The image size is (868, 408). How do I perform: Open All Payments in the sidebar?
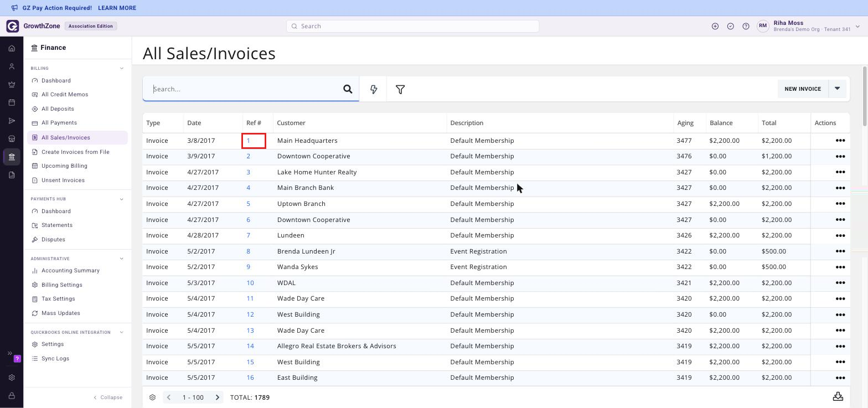pos(59,123)
